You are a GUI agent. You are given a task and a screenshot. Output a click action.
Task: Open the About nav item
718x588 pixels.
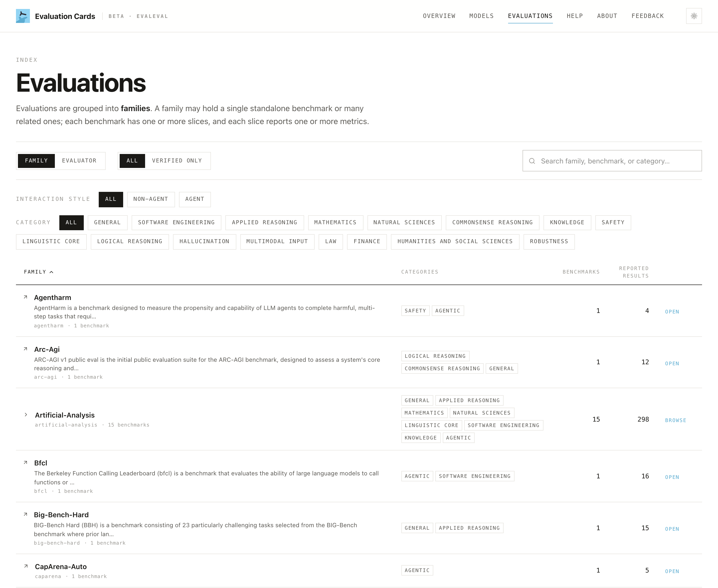607,16
